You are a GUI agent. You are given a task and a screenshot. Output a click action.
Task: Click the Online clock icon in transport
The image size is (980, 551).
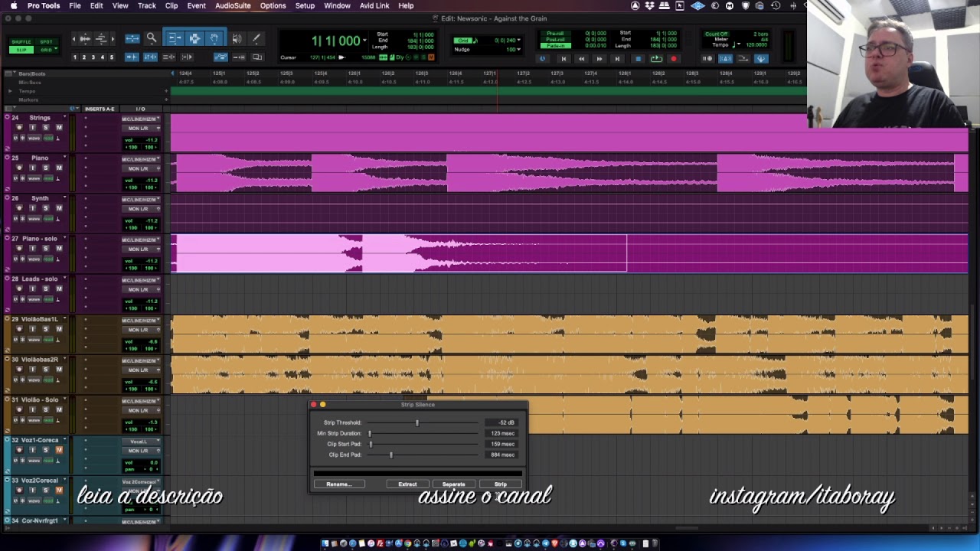(x=542, y=58)
